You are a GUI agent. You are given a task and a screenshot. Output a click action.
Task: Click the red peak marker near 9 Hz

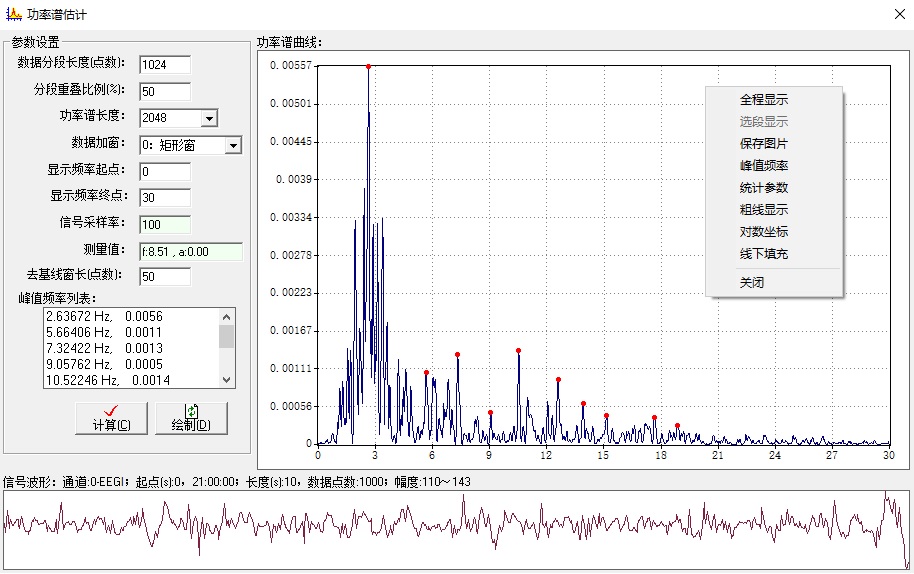(490, 413)
